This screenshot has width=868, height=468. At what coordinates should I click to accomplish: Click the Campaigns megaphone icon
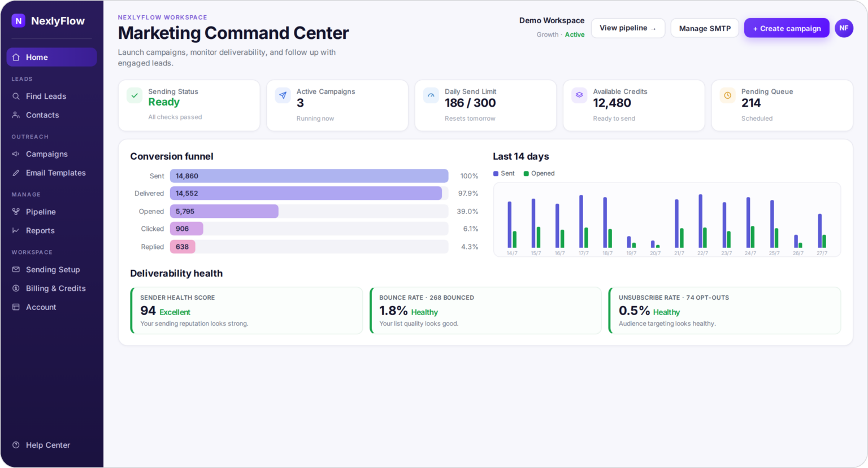(x=16, y=154)
